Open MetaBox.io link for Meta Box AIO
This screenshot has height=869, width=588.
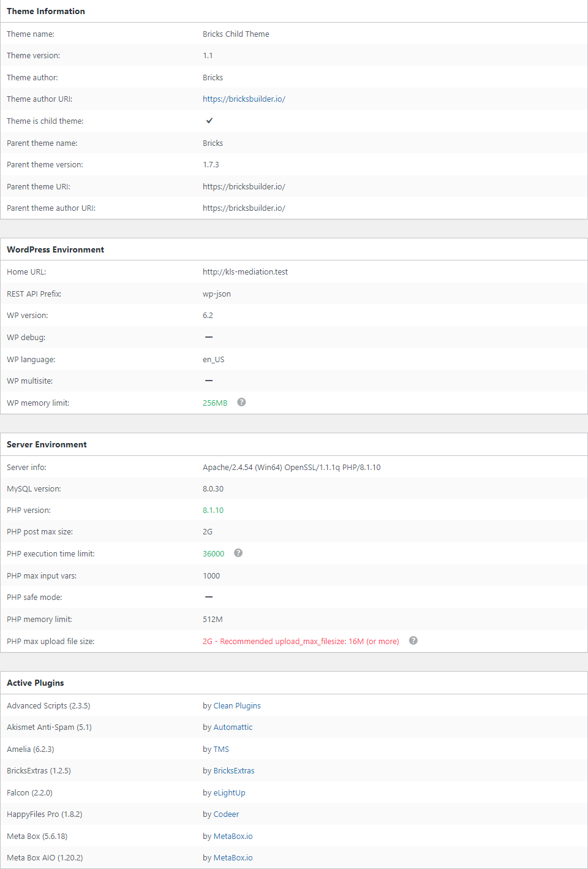point(233,858)
